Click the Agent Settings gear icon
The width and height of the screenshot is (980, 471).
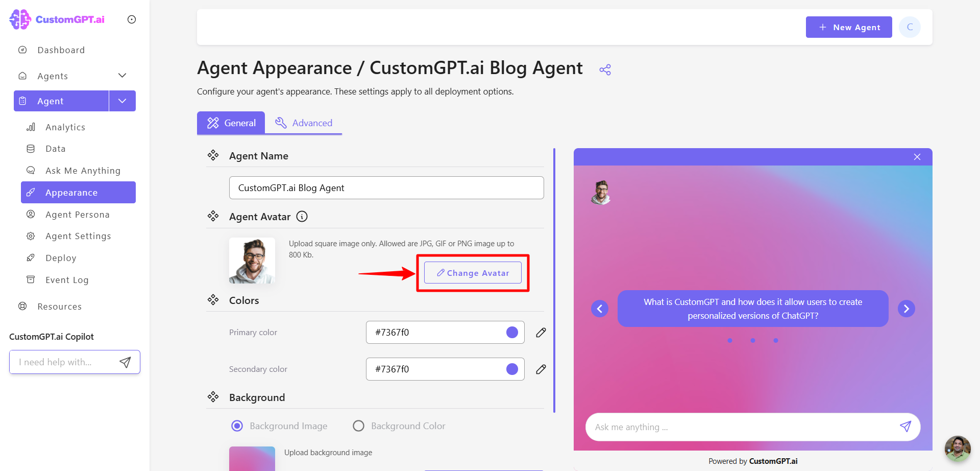coord(31,236)
